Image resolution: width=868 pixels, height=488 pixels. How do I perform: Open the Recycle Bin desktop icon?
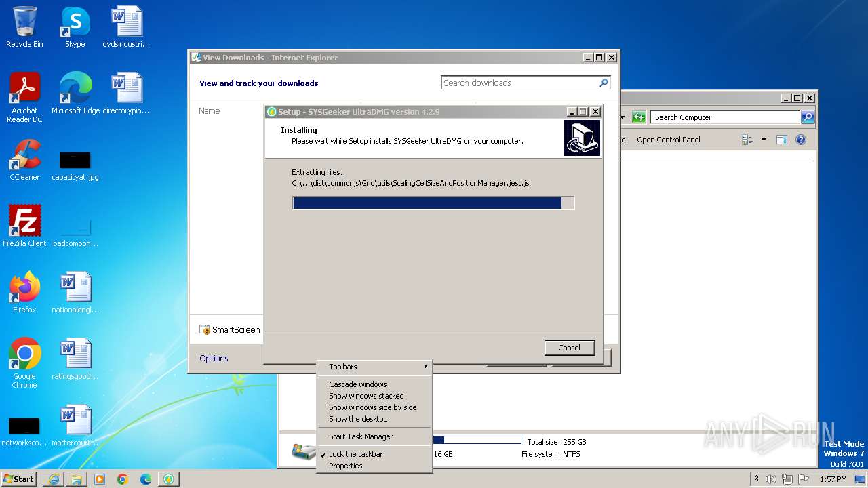point(24,27)
